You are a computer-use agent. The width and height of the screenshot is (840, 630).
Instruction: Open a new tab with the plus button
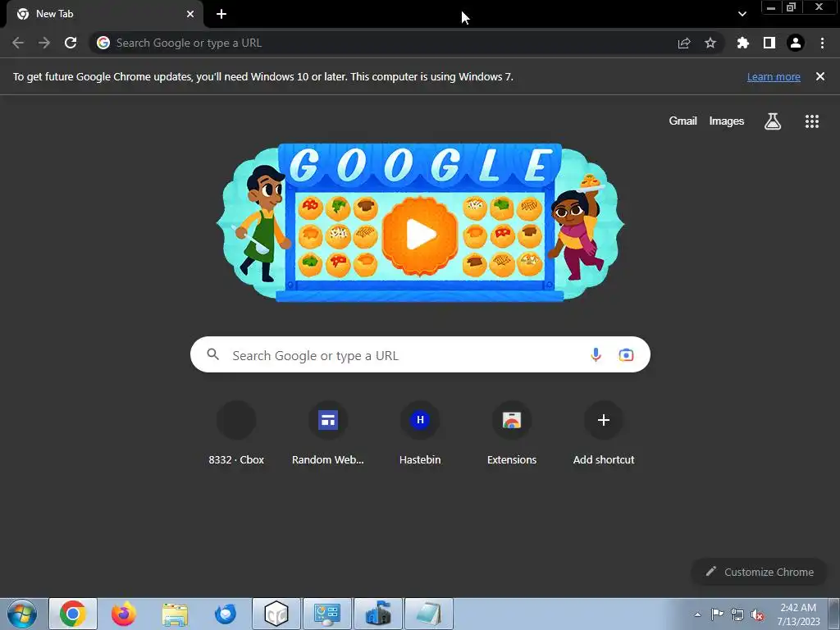[221, 14]
